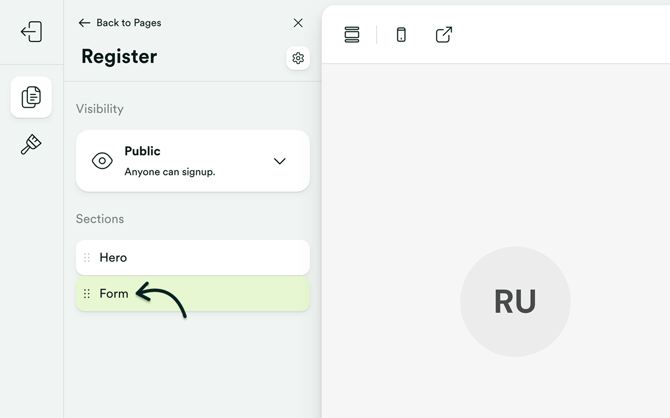Click the Register page title

click(x=119, y=57)
